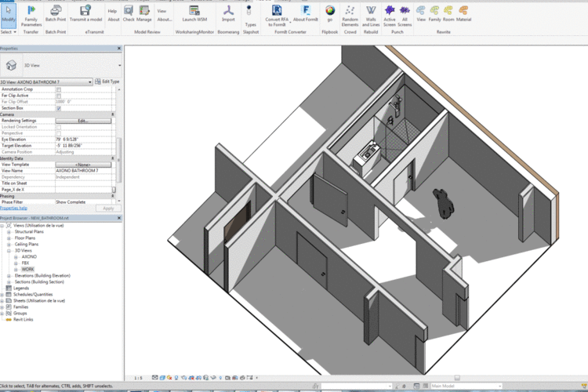The height and width of the screenshot is (392, 588).
Task: Run the Model Review Check tool
Action: point(129,13)
